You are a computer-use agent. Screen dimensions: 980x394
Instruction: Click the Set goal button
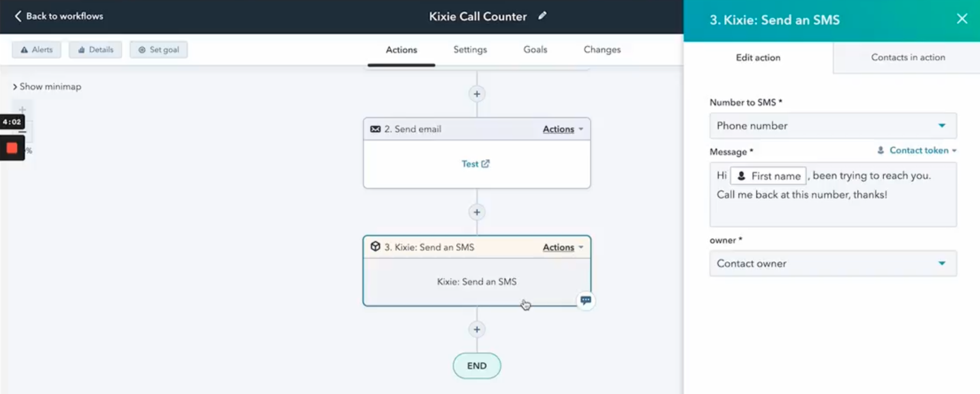tap(159, 50)
